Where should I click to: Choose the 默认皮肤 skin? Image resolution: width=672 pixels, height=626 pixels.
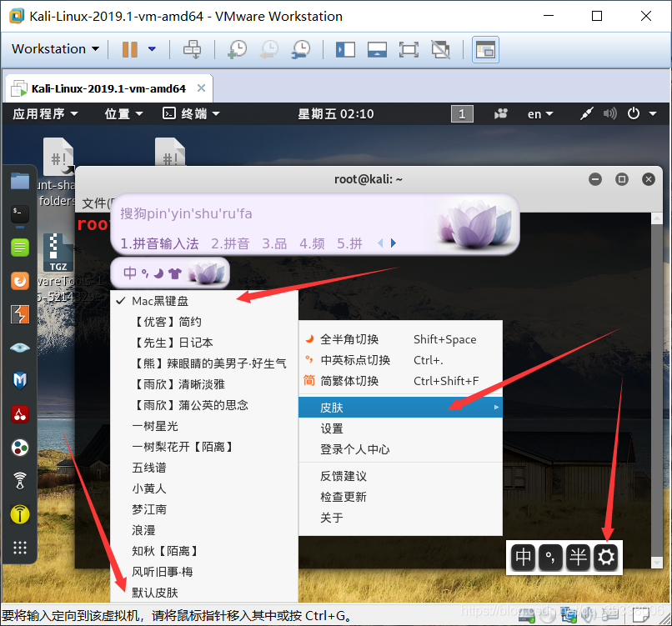coord(204,593)
